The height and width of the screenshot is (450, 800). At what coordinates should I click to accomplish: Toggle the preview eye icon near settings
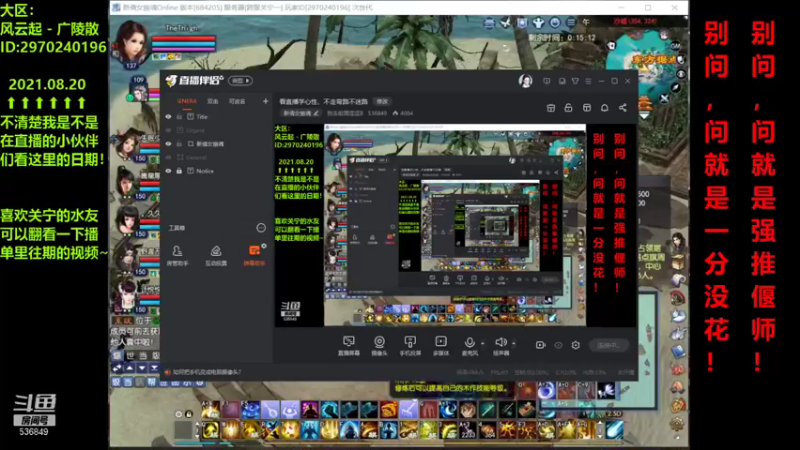pos(558,345)
